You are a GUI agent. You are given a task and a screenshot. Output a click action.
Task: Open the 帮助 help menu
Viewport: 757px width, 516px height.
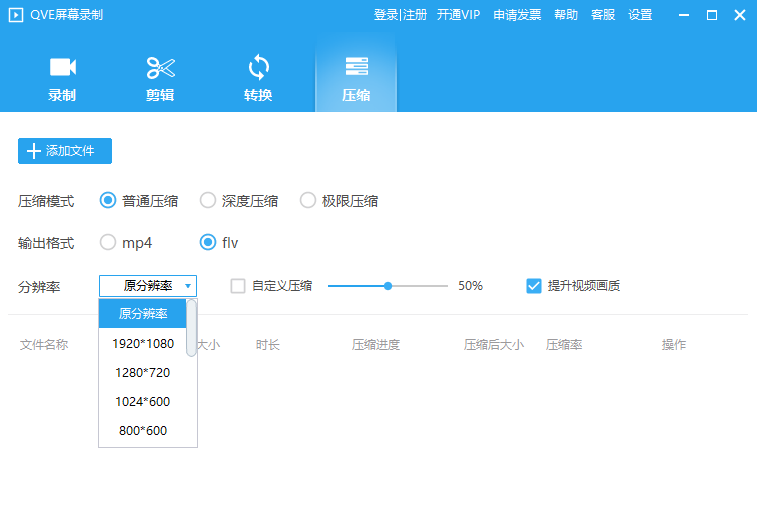point(566,15)
